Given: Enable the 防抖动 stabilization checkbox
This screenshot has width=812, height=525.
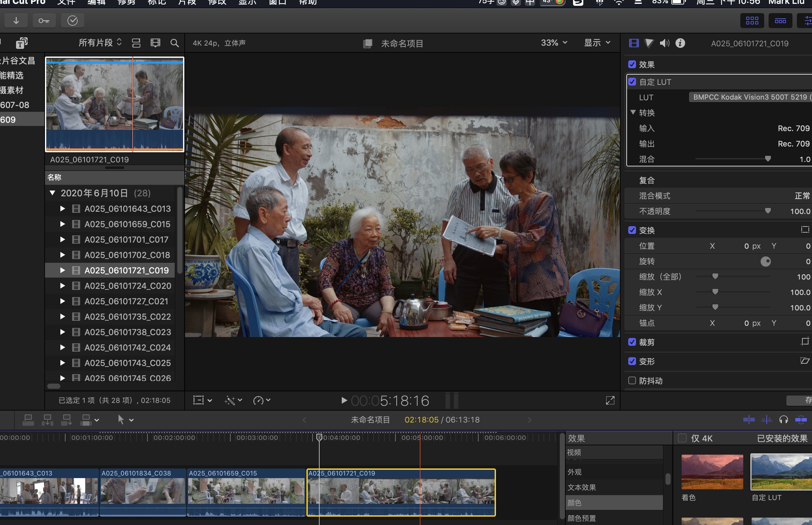Looking at the screenshot, I should click(x=632, y=380).
